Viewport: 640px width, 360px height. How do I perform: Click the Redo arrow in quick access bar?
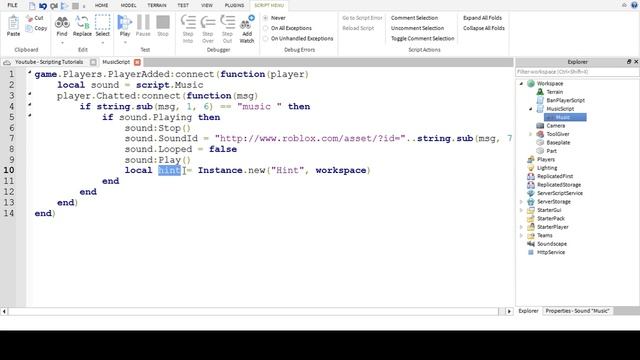click(54, 6)
